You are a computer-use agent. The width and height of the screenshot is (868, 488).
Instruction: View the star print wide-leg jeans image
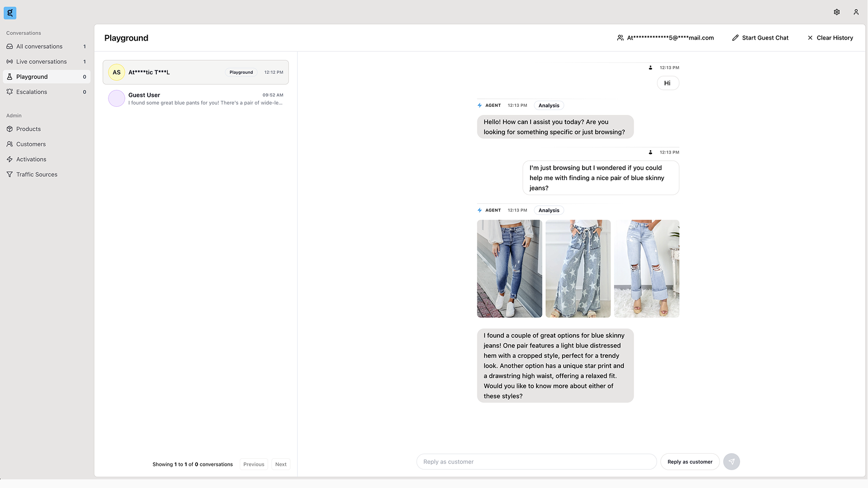(578, 268)
